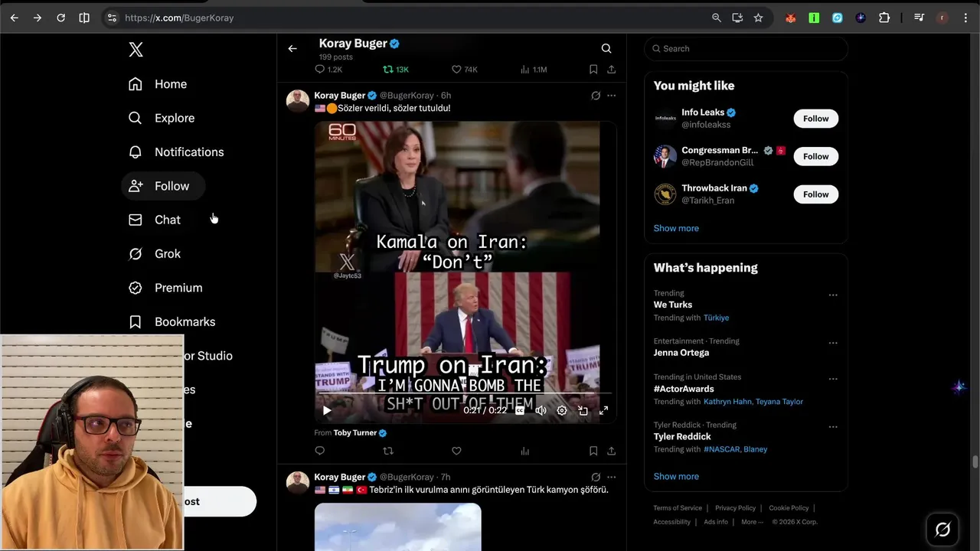Open video settings gear
980x551 pixels.
[562, 411]
